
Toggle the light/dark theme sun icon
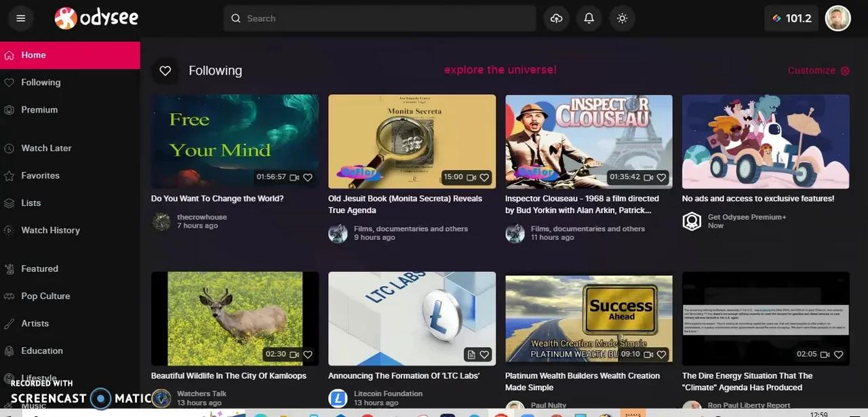622,18
